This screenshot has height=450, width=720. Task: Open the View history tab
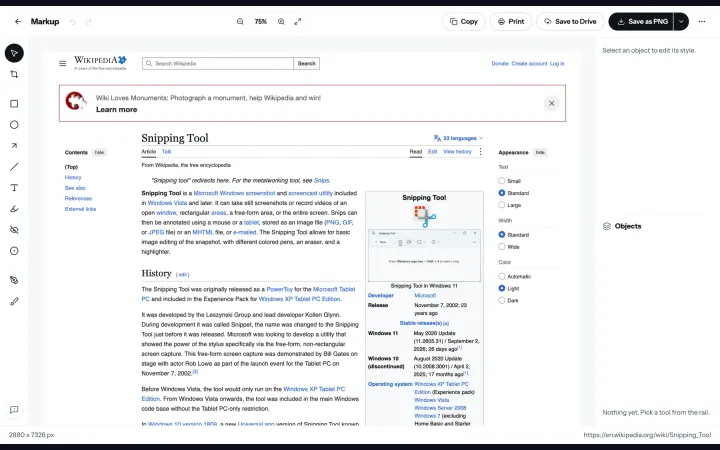click(x=457, y=152)
